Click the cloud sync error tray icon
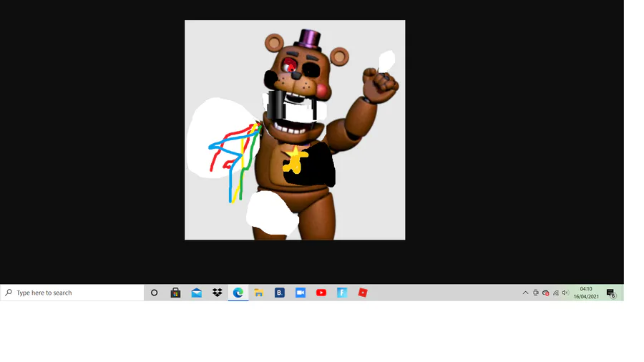This screenshot has width=644, height=362. (x=545, y=293)
